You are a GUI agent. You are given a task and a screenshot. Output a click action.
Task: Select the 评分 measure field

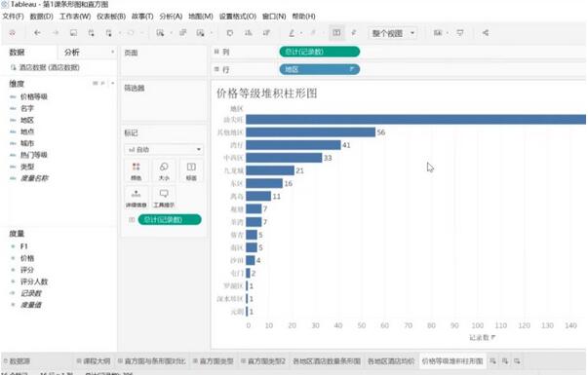tap(27, 270)
